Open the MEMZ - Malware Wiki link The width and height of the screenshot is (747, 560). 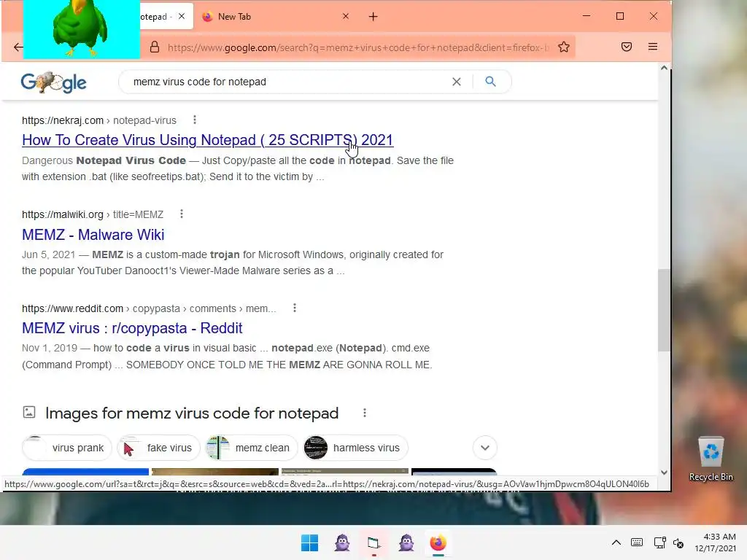point(93,235)
